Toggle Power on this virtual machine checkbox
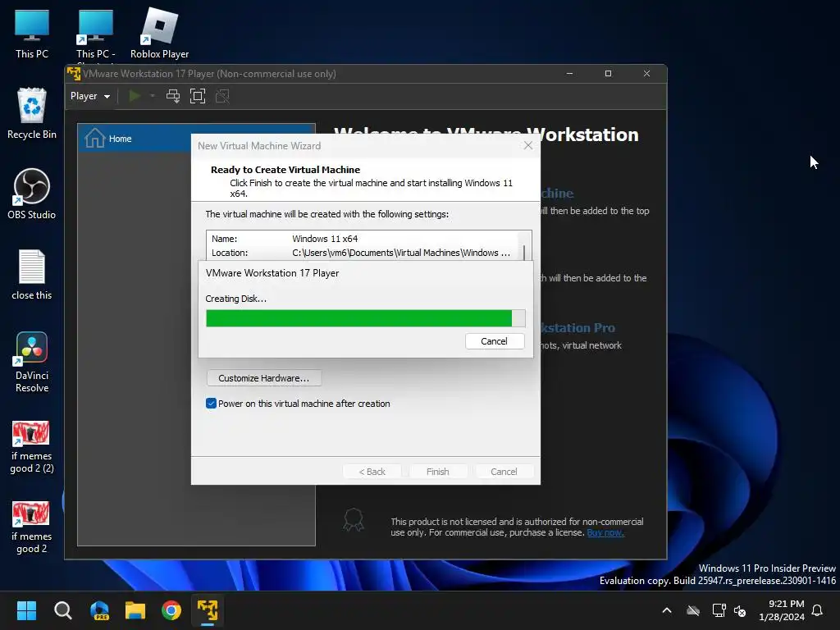Image resolution: width=840 pixels, height=630 pixels. (211, 404)
